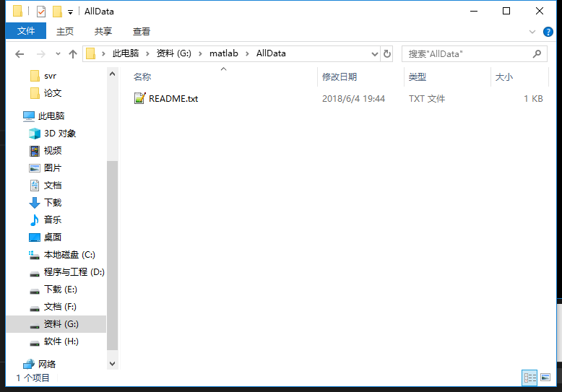This screenshot has width=562, height=392.
Task: Switch to the 查看 ribbon tab
Action: point(142,32)
